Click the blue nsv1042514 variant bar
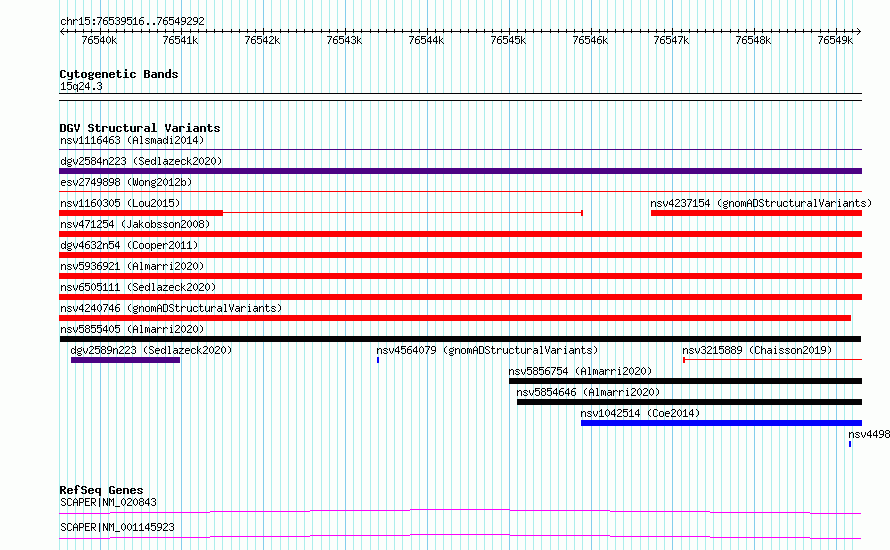The image size is (890, 550). click(x=721, y=423)
